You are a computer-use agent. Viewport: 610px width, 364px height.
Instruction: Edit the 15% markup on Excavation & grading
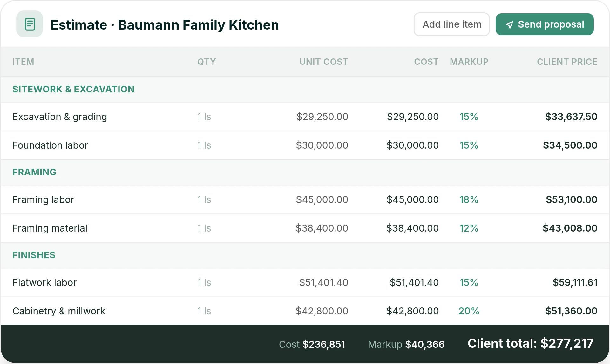point(469,117)
